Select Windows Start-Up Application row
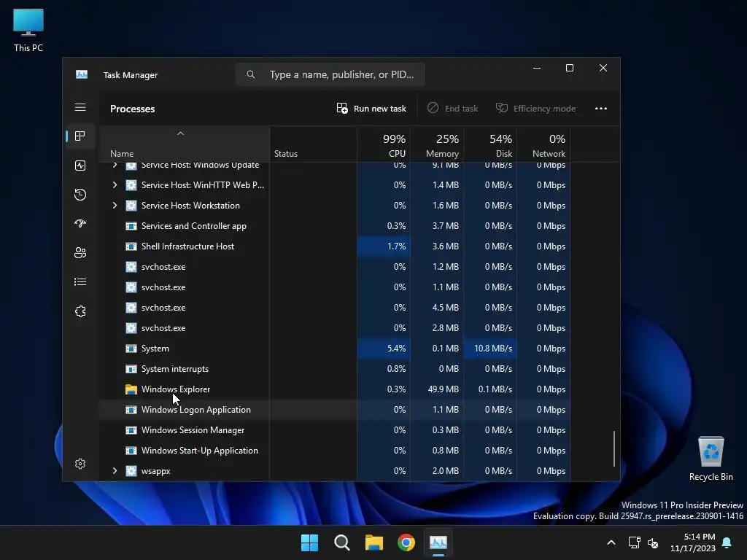Screen dimensions: 747x560 (x=335, y=451)
